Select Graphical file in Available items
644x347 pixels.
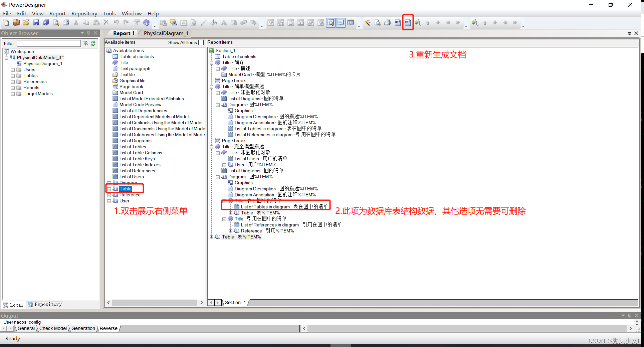coord(132,81)
